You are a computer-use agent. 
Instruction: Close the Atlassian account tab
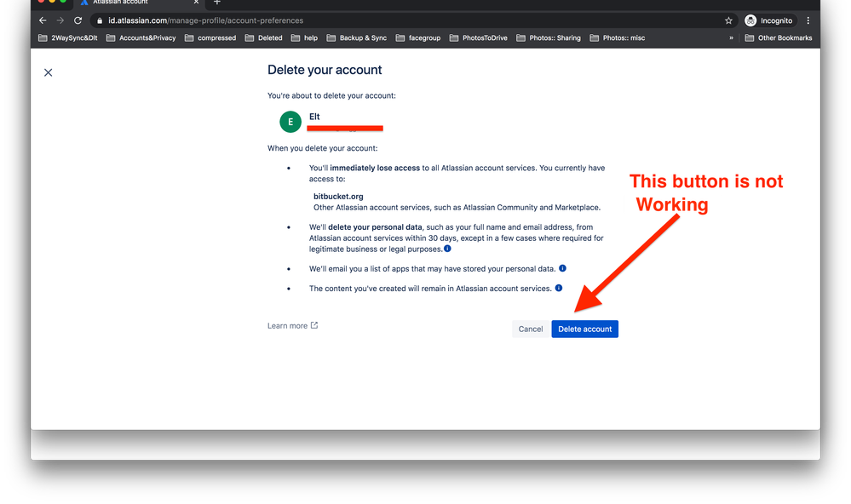pyautogui.click(x=196, y=3)
